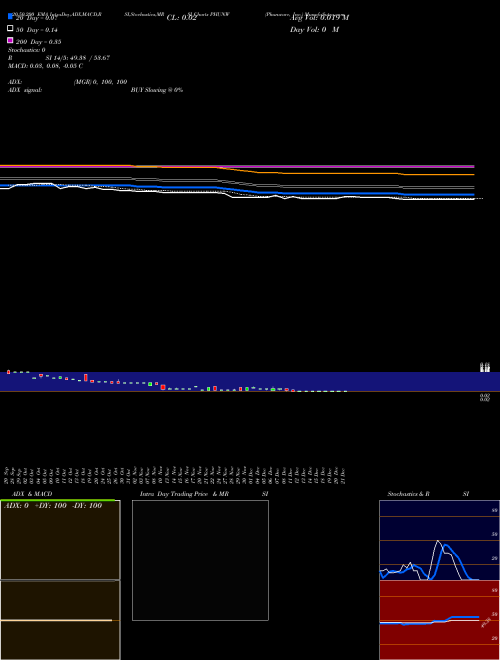Viewport: 500px width, 660px height.
Task: Click the tallest red candlestick in mid-October
Action: (86, 378)
